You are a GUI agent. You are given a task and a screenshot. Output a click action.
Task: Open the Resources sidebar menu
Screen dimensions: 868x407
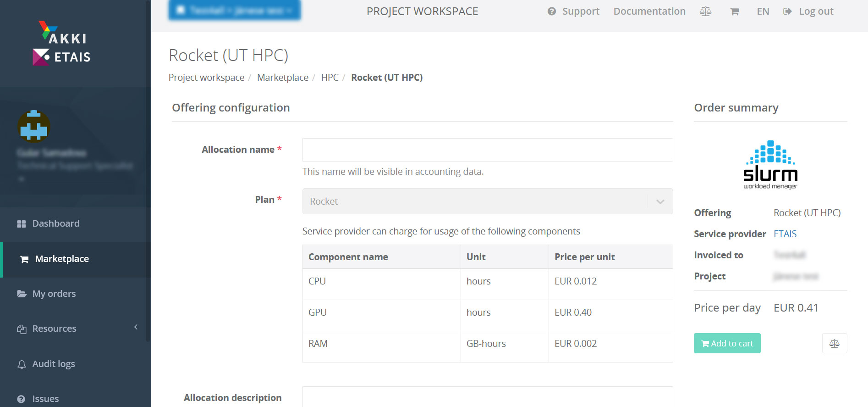(x=76, y=329)
